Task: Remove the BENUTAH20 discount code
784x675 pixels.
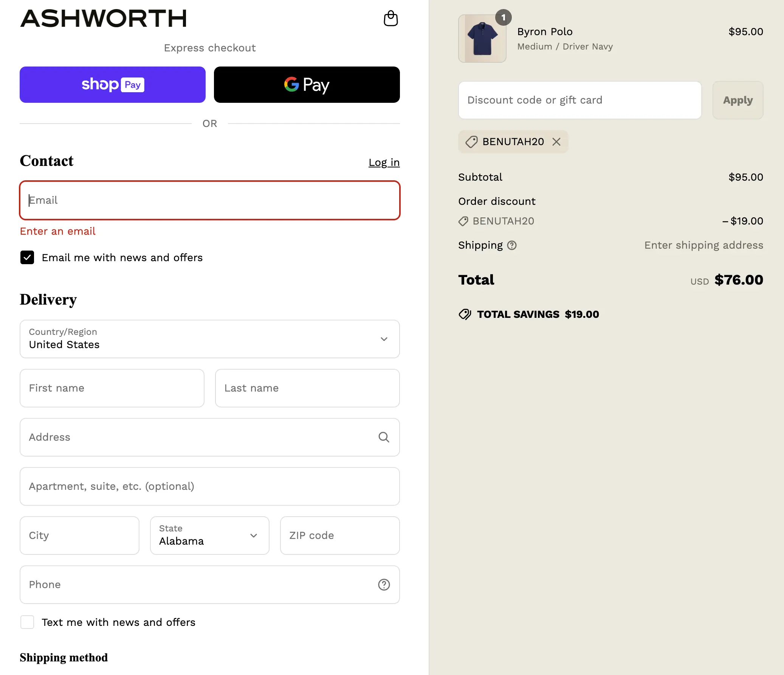Action: click(x=556, y=141)
